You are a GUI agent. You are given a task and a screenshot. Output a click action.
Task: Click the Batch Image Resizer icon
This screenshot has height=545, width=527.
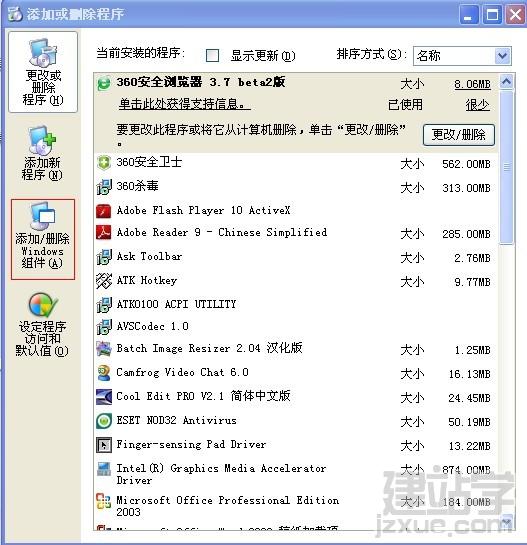104,349
